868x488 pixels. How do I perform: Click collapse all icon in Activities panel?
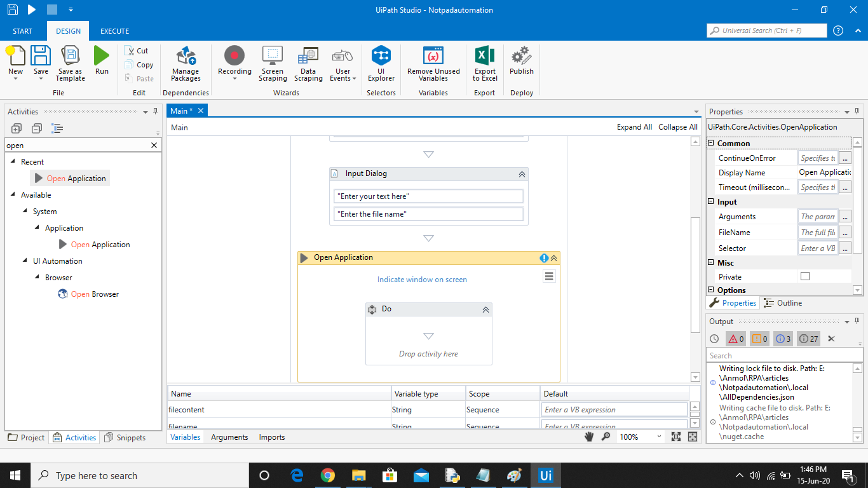click(x=37, y=128)
